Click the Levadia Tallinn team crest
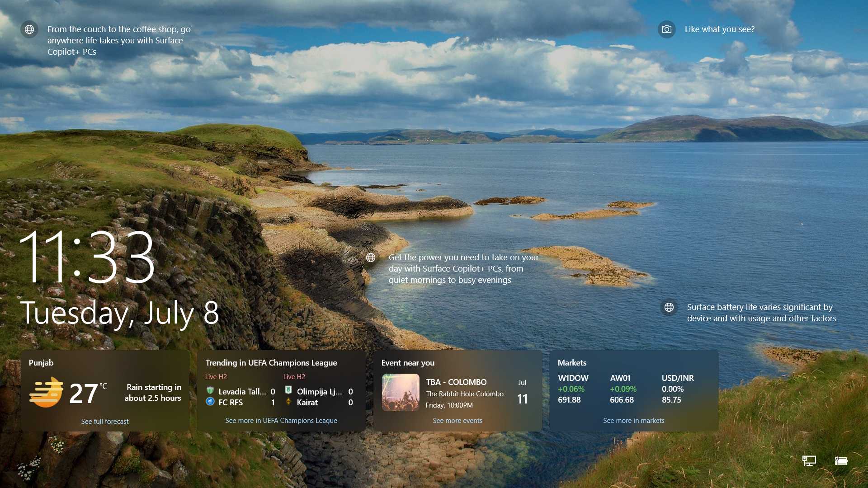Image resolution: width=868 pixels, height=488 pixels. (x=210, y=390)
